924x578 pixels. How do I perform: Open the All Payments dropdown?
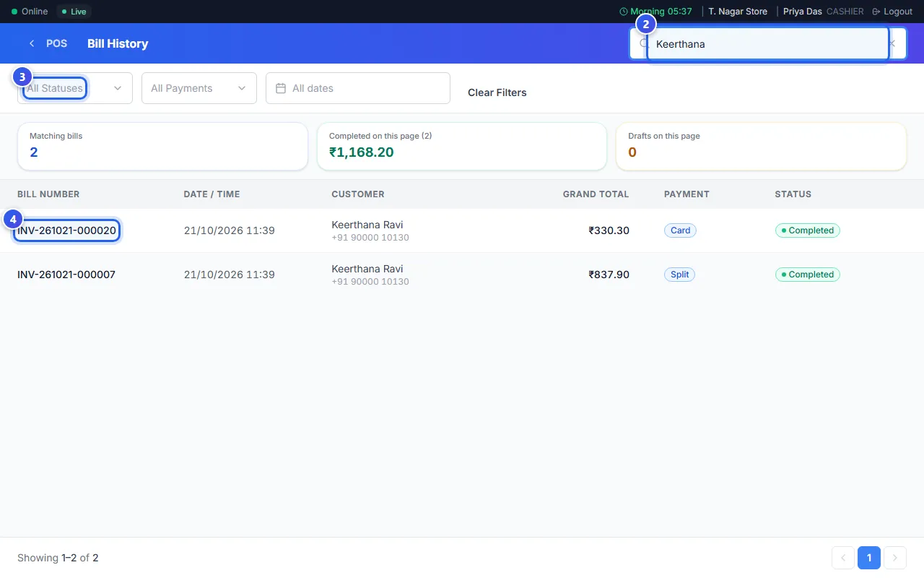[x=199, y=88]
